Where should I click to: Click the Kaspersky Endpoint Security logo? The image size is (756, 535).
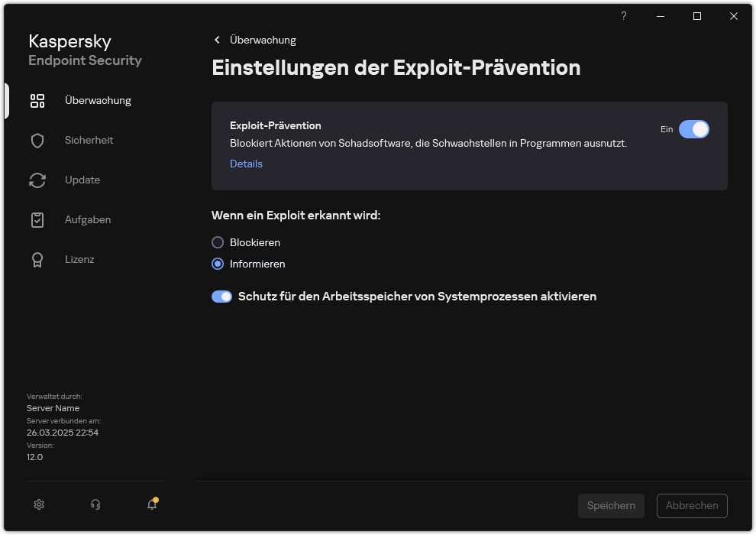(x=85, y=49)
